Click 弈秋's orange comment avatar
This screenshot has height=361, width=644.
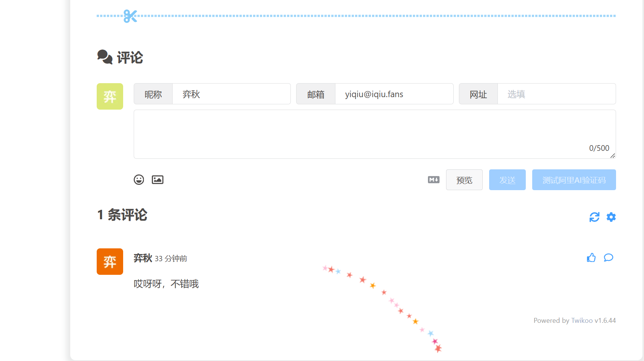(110, 261)
